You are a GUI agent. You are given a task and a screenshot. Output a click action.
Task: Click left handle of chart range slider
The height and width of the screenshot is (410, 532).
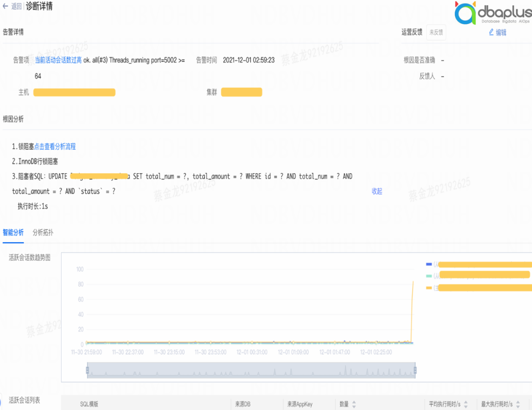[x=88, y=370]
